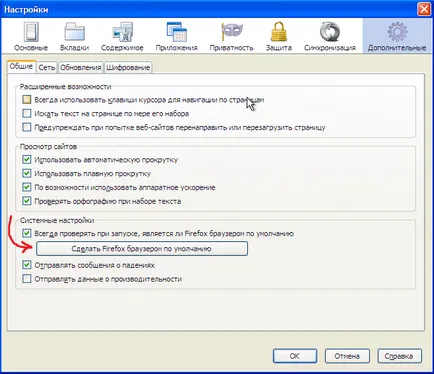Screen dimensions: 434x374
Task: Confirm settings with OK button
Action: tap(295, 356)
